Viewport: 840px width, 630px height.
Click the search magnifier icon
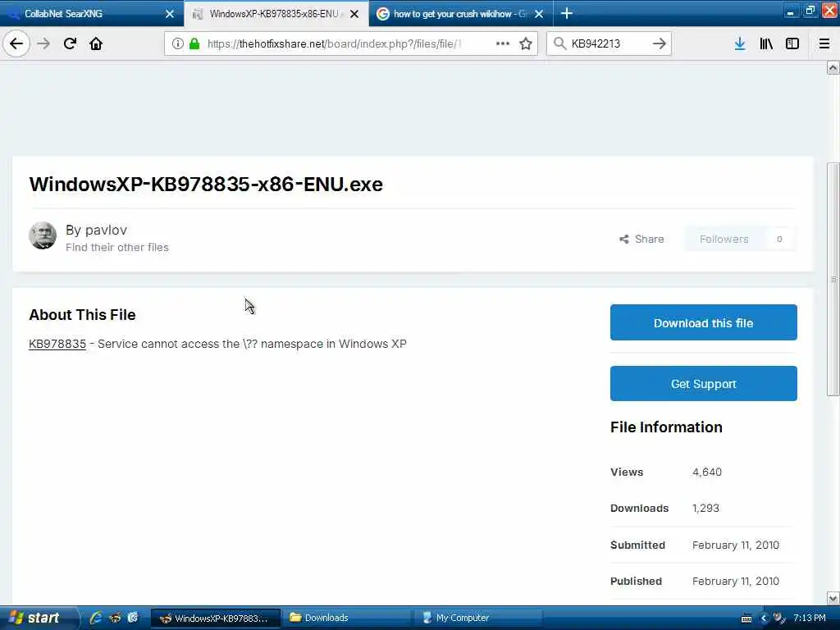[559, 43]
